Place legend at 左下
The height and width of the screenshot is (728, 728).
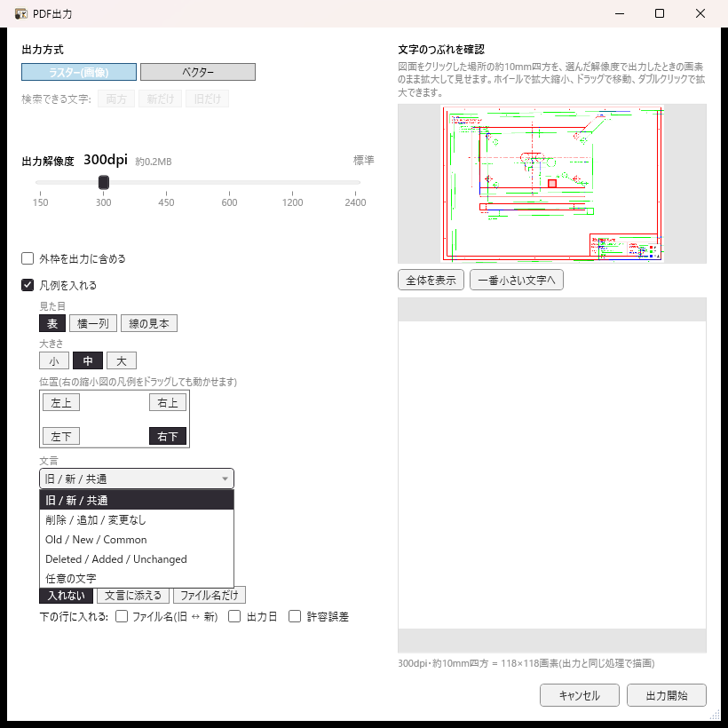click(x=61, y=436)
